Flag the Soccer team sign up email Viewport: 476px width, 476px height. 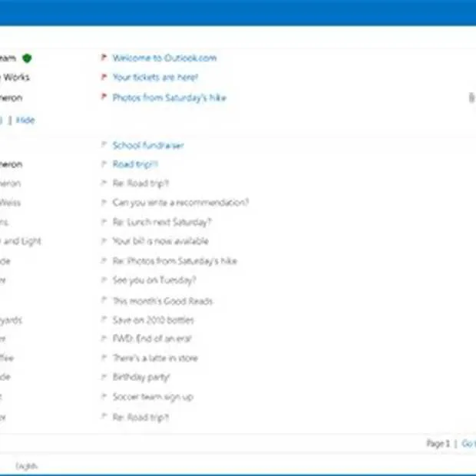pos(104,396)
